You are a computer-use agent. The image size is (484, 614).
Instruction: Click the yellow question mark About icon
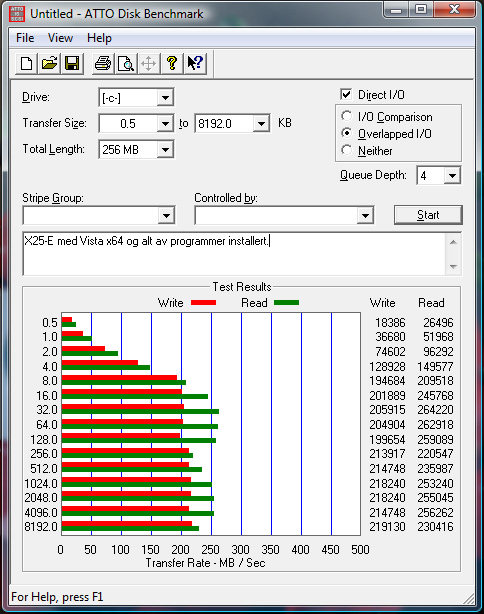(x=172, y=63)
